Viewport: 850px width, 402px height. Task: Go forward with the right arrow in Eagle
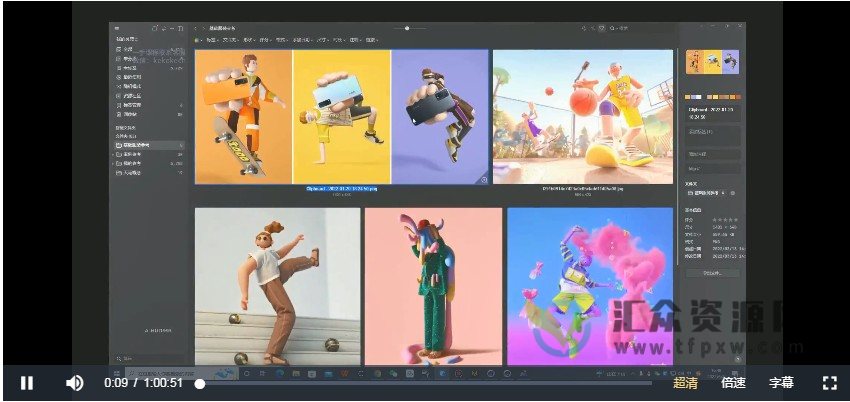[x=204, y=28]
